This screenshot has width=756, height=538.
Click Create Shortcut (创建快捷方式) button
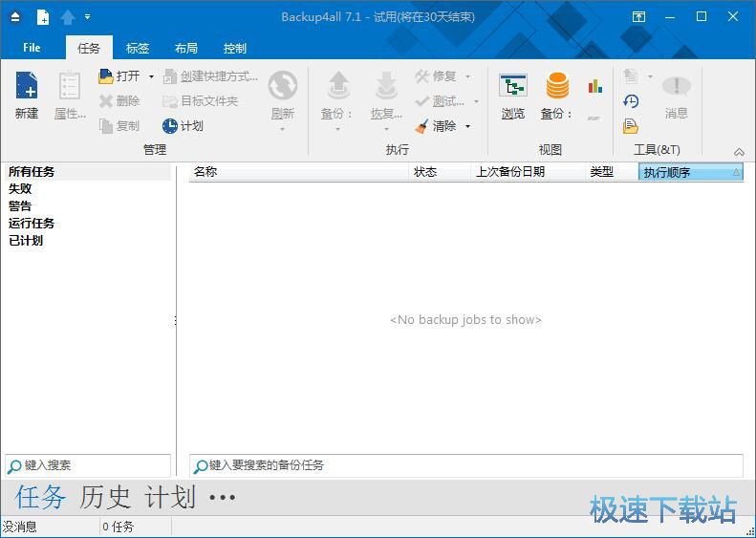210,76
